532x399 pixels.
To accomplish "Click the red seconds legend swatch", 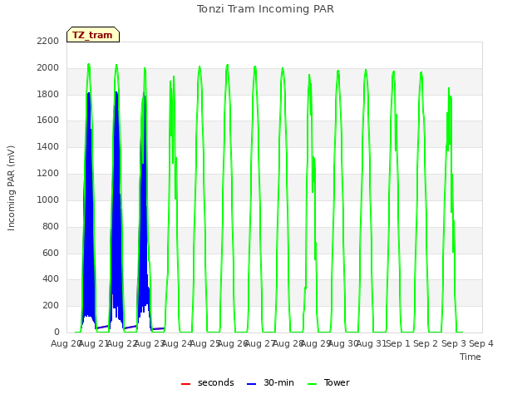I will coord(186,384).
